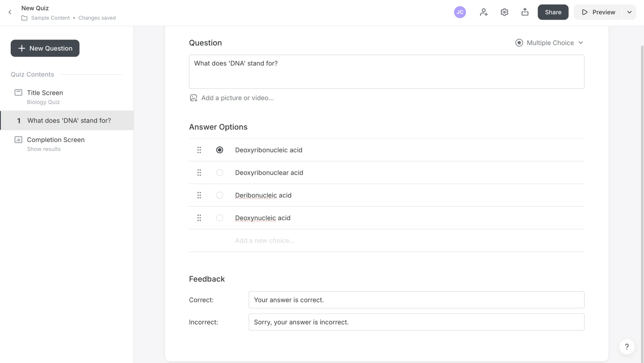The height and width of the screenshot is (363, 644).
Task: Click the slide icon beside Title Screen
Action: point(18,92)
